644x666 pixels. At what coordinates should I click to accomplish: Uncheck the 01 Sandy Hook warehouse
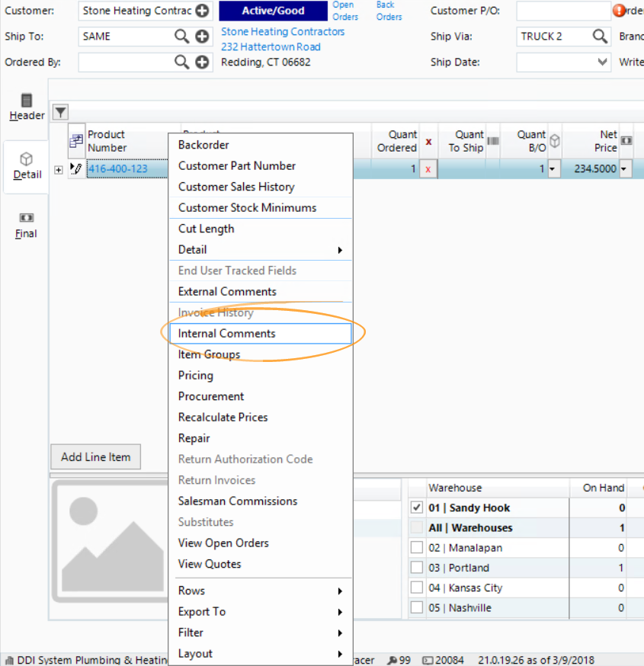tap(415, 507)
